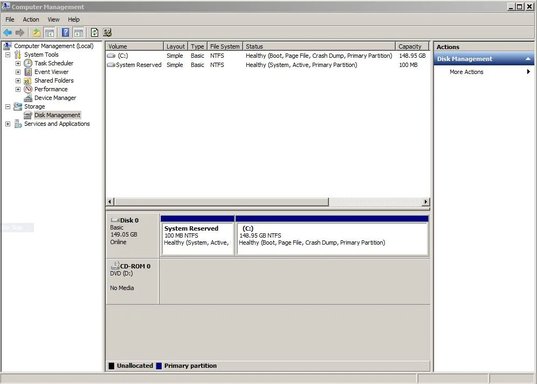This screenshot has height=384, width=537.
Task: Click the Back arrow toolbar icon
Action: coord(8,33)
